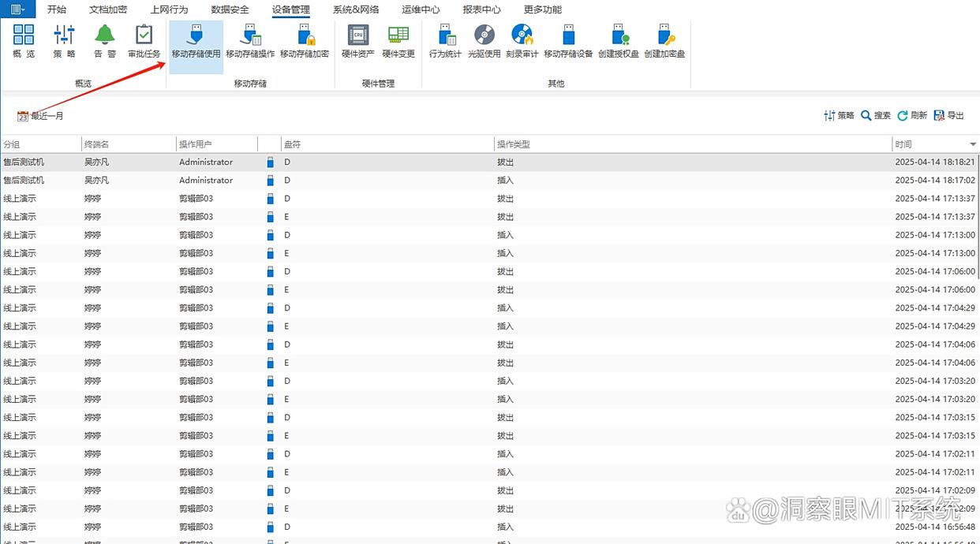
Task: Sort by the 操作类型 column header
Action: (x=693, y=144)
